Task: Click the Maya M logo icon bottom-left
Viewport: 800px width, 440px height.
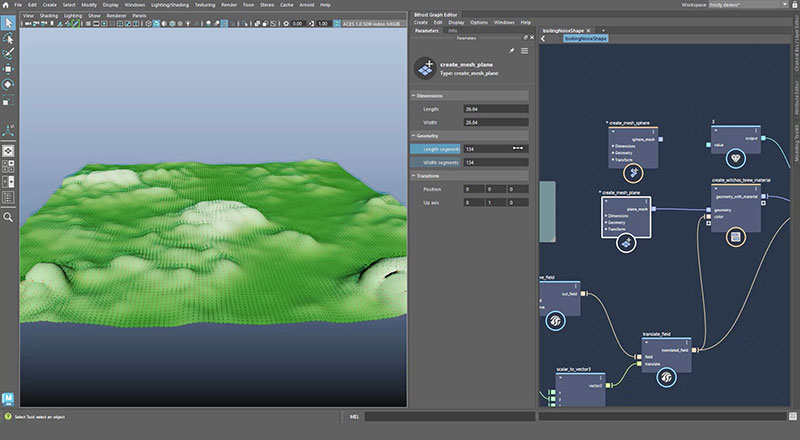Action: pos(8,399)
